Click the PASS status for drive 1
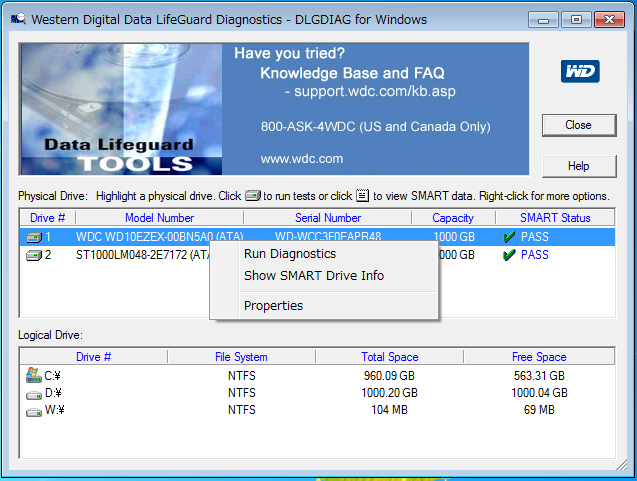The width and height of the screenshot is (637, 481). (535, 236)
